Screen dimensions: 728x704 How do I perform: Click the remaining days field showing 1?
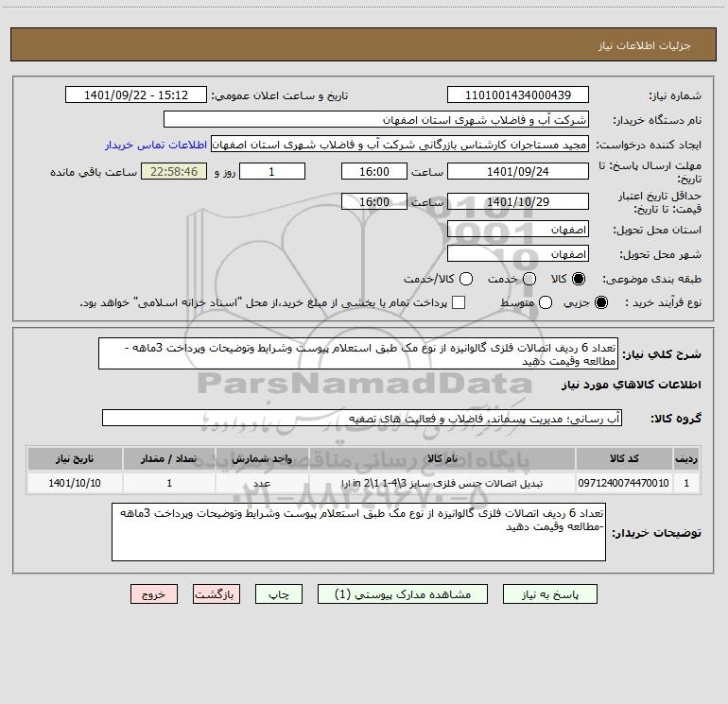(272, 171)
